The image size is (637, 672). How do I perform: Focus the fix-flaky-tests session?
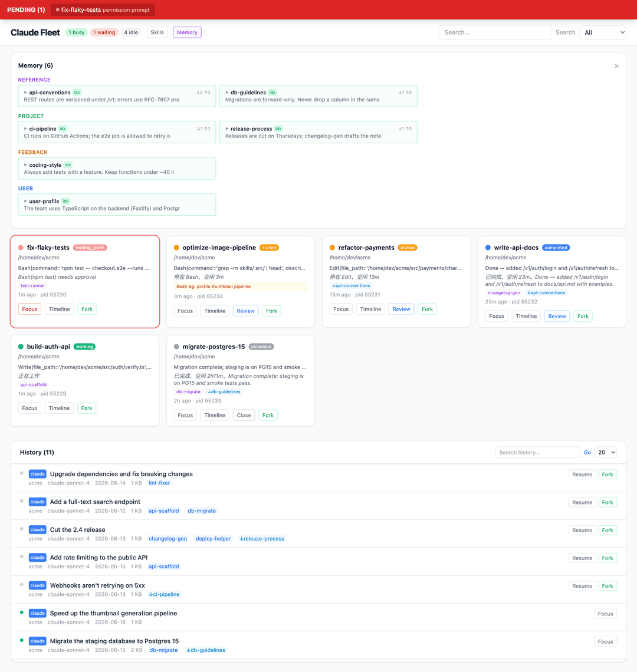(29, 309)
